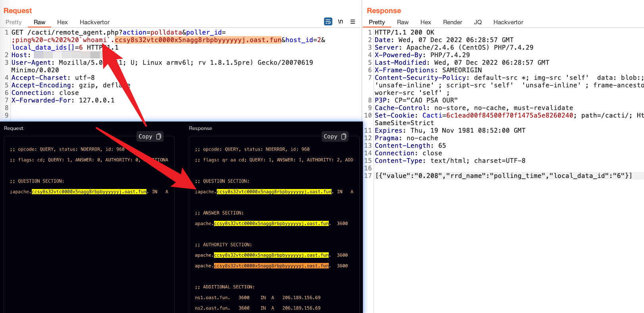The height and width of the screenshot is (313, 644).
Task: Open the Hex tab in Response pane
Action: (x=426, y=22)
